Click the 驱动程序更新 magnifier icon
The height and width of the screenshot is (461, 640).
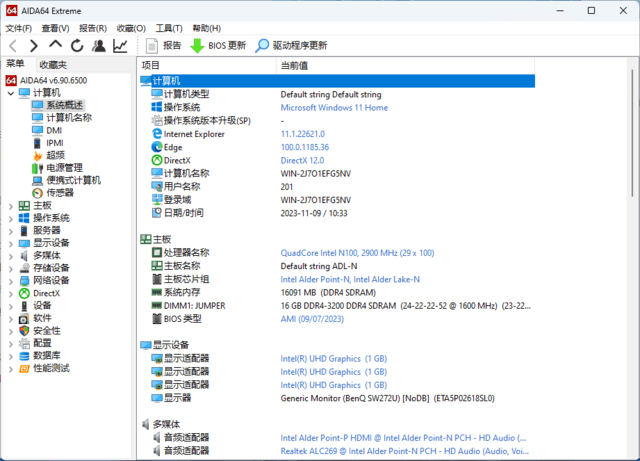[x=263, y=46]
